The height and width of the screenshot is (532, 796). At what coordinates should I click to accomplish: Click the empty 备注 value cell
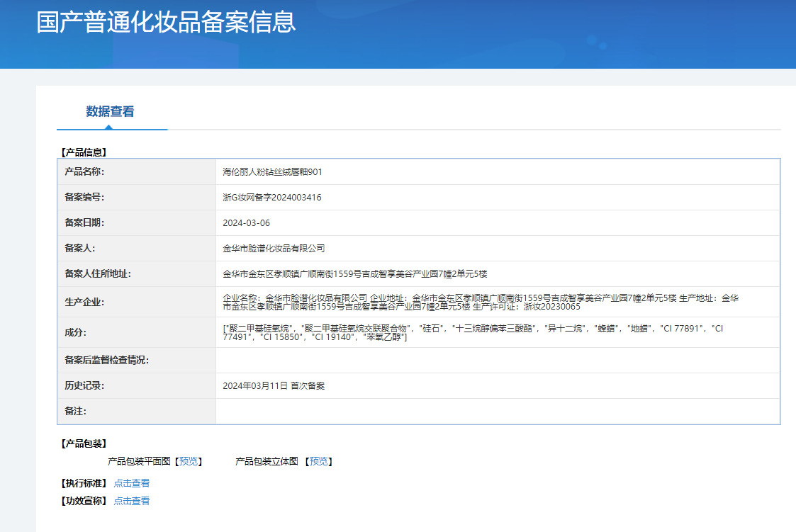tap(496, 411)
